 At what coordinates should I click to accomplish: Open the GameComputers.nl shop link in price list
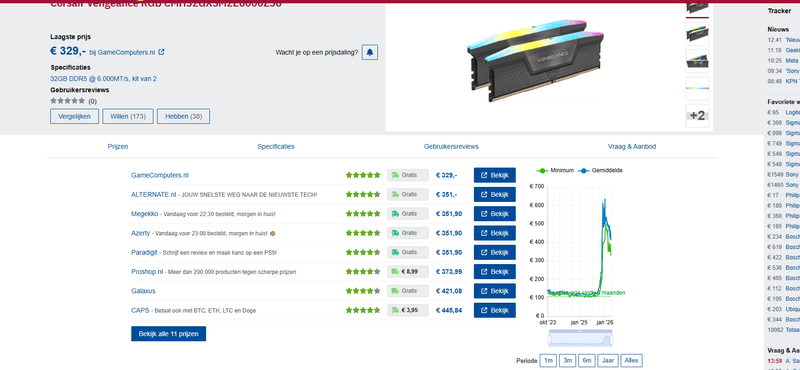(160, 175)
